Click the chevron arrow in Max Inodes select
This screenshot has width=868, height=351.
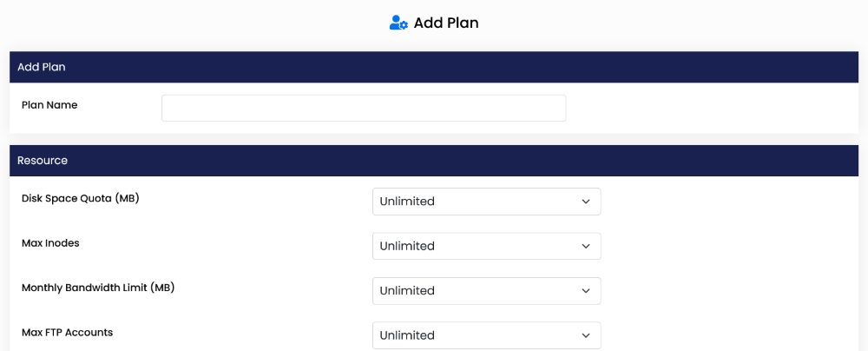586,246
